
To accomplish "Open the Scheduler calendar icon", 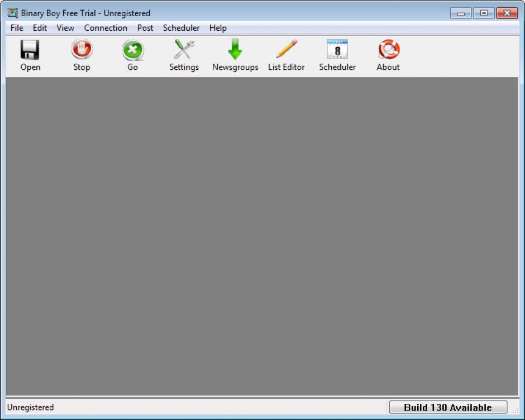I will click(x=337, y=49).
